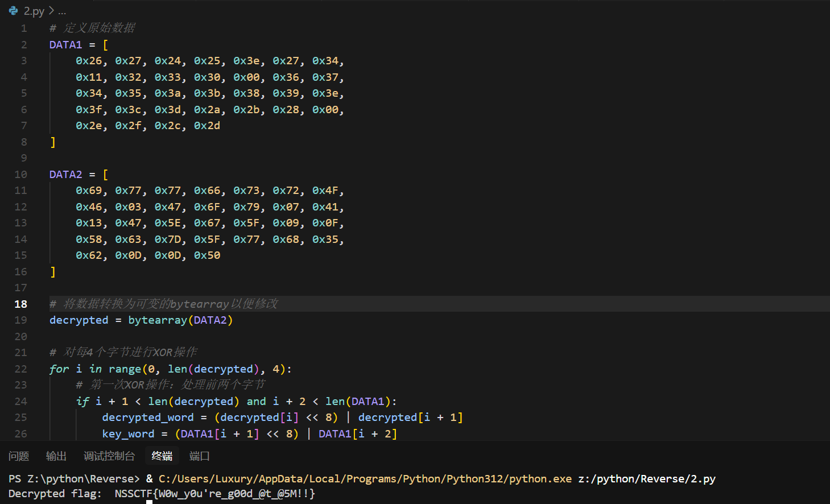Open the 输出 panel tab
The image size is (830, 504).
click(56, 455)
